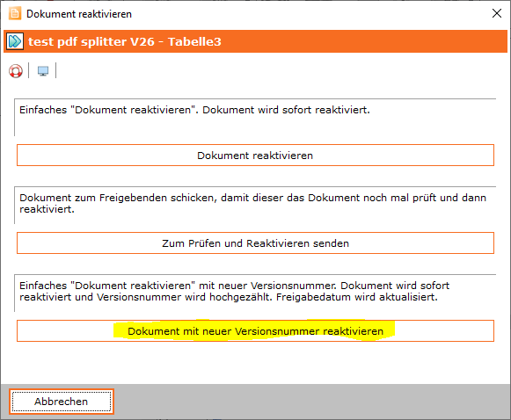Click "Zum Prüfen und Reaktivieren senden" button
Image resolution: width=511 pixels, height=420 pixels.
[255, 243]
